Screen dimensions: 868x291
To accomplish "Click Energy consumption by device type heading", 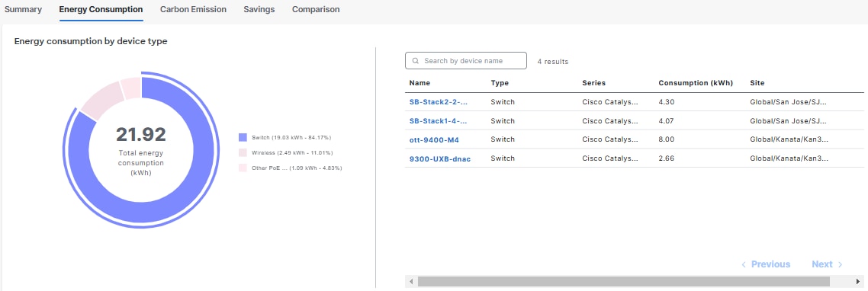I will 91,41.
